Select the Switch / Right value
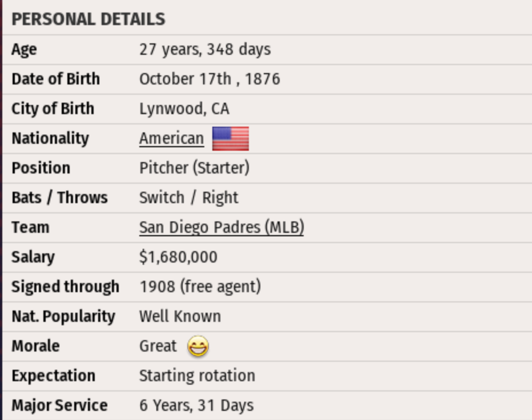This screenshot has height=420, width=532. click(x=189, y=198)
